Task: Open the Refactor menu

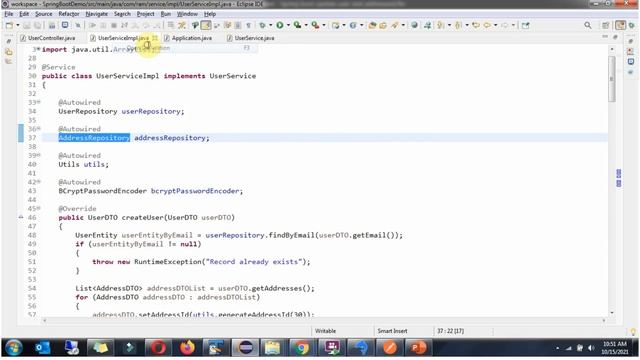Action: click(69, 14)
